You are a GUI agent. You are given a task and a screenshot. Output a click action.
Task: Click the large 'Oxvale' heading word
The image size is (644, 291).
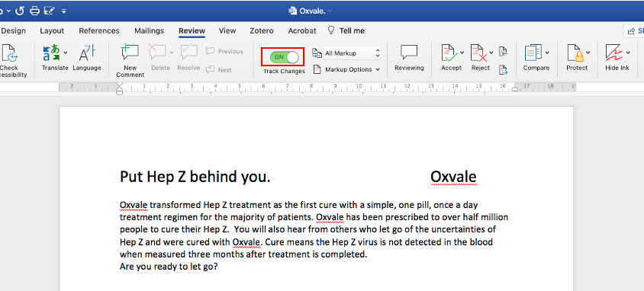tap(453, 177)
